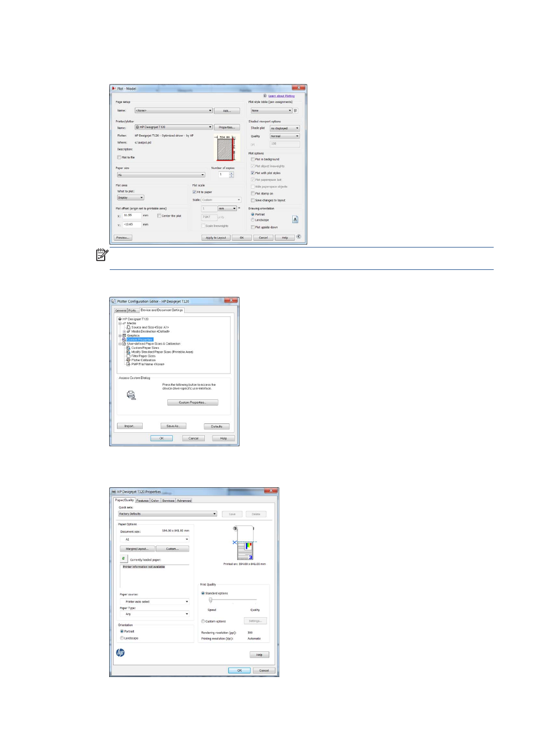Click the Margins/Layout... button

(137, 549)
